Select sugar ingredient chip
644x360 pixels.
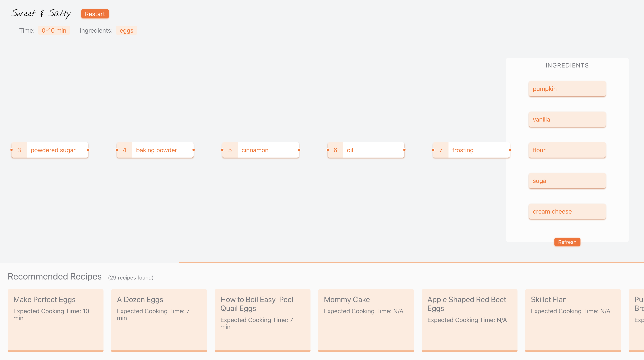click(567, 181)
